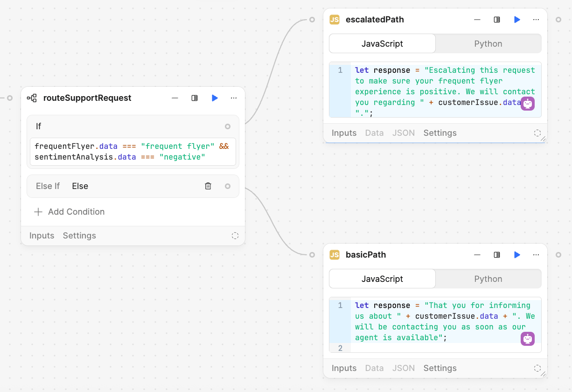Image resolution: width=572 pixels, height=392 pixels.
Task: Delete the Else condition with trash icon
Action: (208, 186)
